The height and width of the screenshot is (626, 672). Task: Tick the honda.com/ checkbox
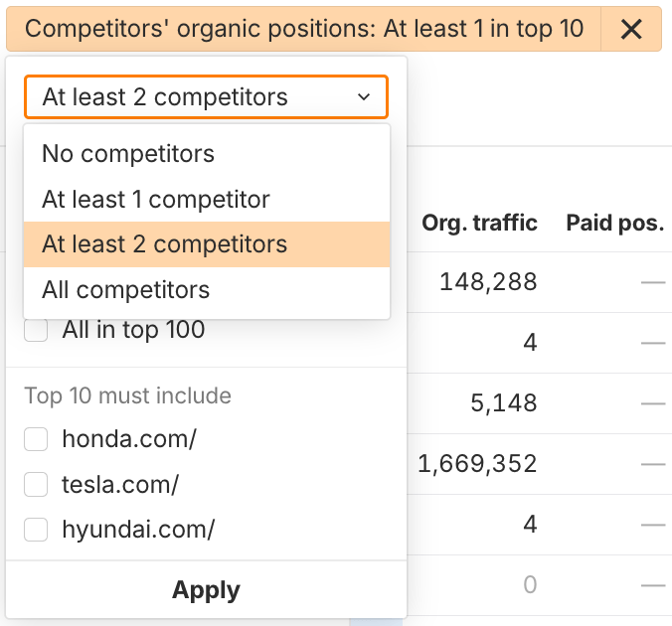tap(37, 439)
